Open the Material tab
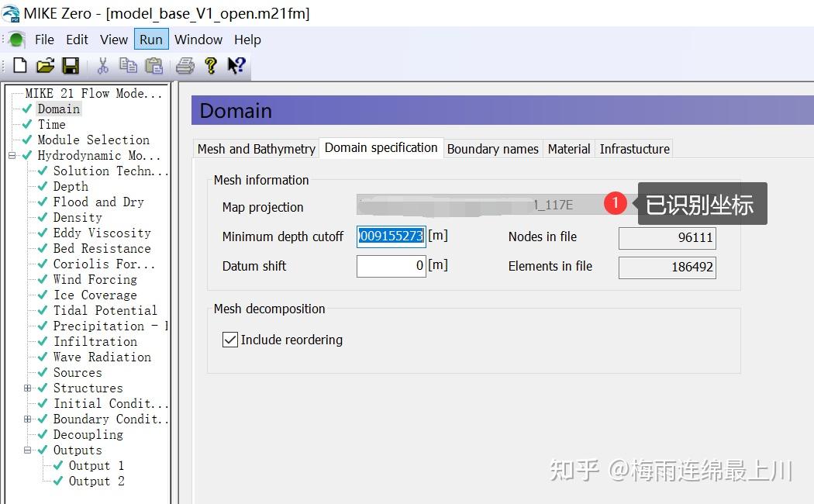Screen dimensions: 814x504 569,149
